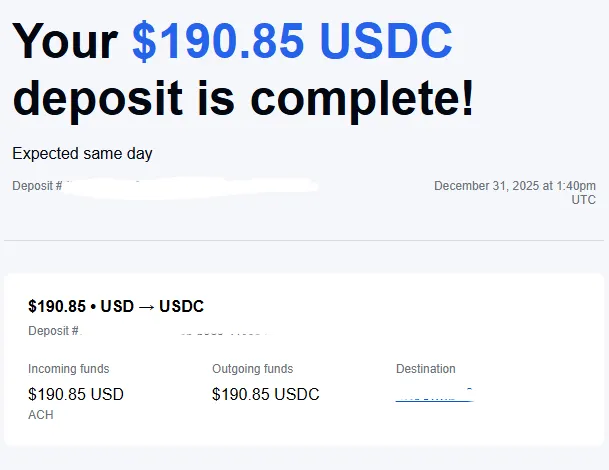Viewport: 609px width, 470px height.
Task: Click the "Incoming funds" label
Action: 69,369
